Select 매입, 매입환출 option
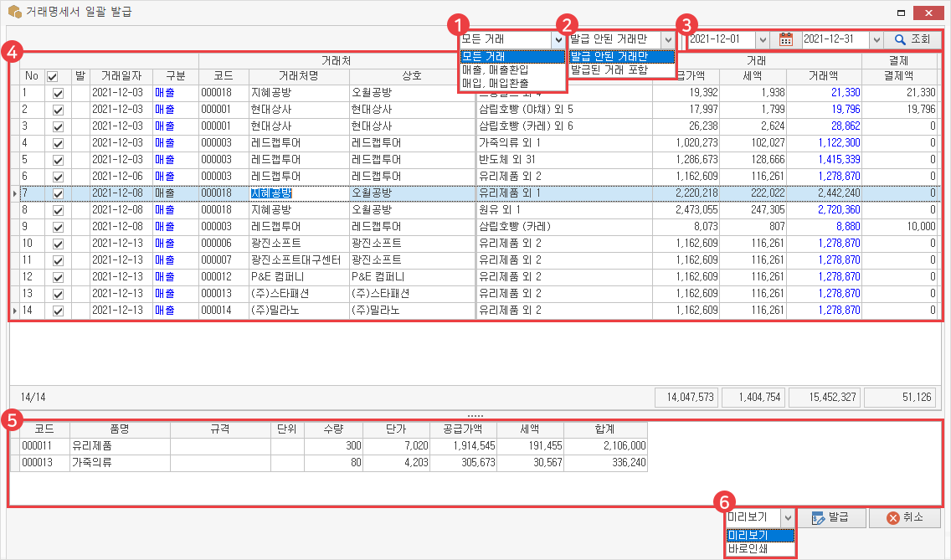 click(x=512, y=83)
